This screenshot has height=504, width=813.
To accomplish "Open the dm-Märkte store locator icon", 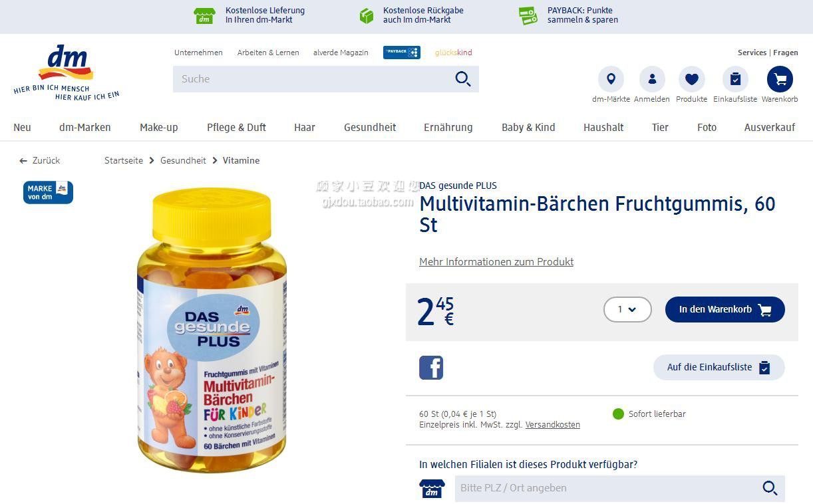I will tap(611, 79).
